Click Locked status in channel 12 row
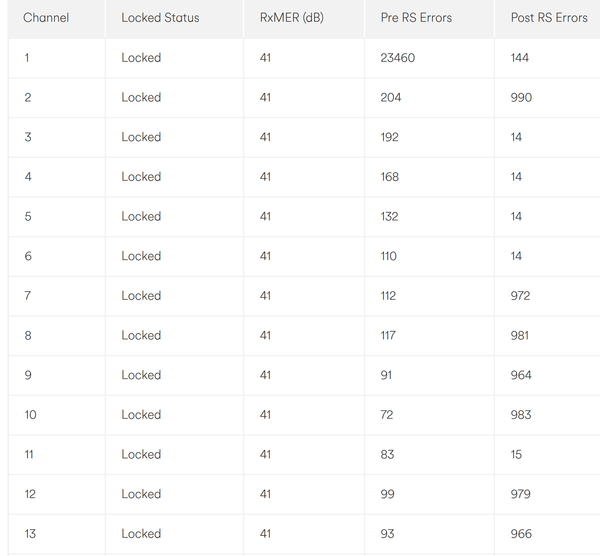The height and width of the screenshot is (556, 600). click(x=141, y=494)
